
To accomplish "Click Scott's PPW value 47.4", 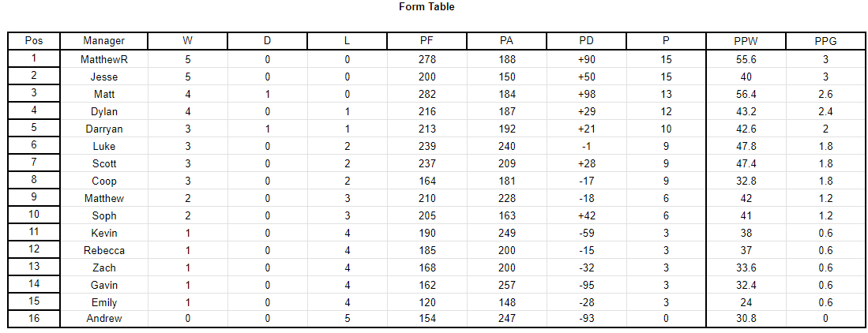I will (746, 163).
